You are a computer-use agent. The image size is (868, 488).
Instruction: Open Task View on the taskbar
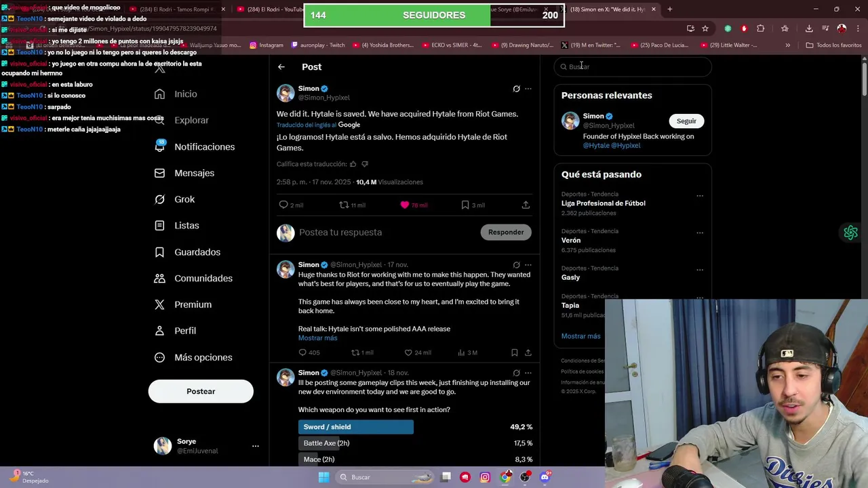[446, 477]
